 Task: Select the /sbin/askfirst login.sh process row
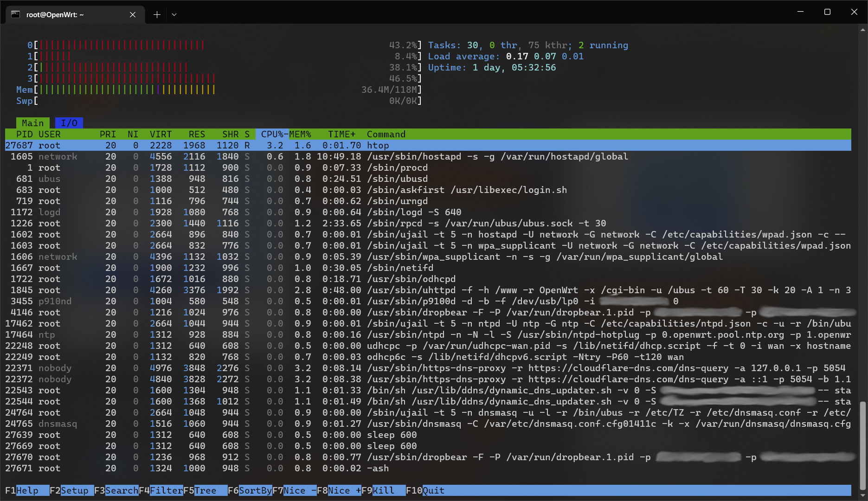[428, 190]
